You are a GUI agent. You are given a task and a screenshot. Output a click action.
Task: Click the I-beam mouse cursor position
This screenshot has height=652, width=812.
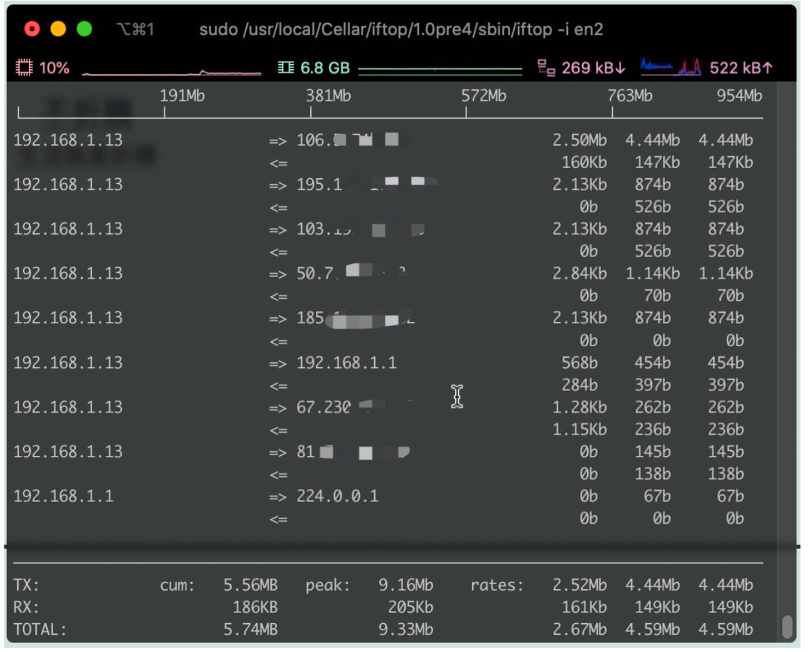click(x=457, y=396)
